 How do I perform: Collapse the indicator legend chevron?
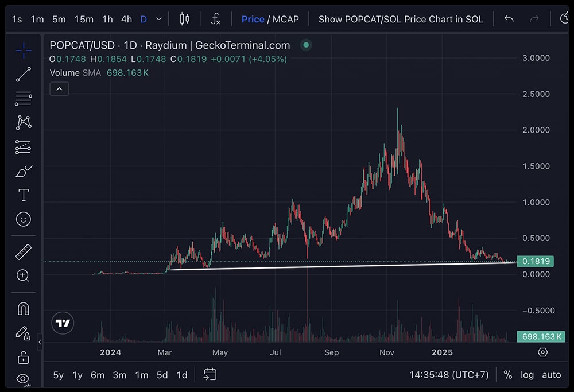59,89
